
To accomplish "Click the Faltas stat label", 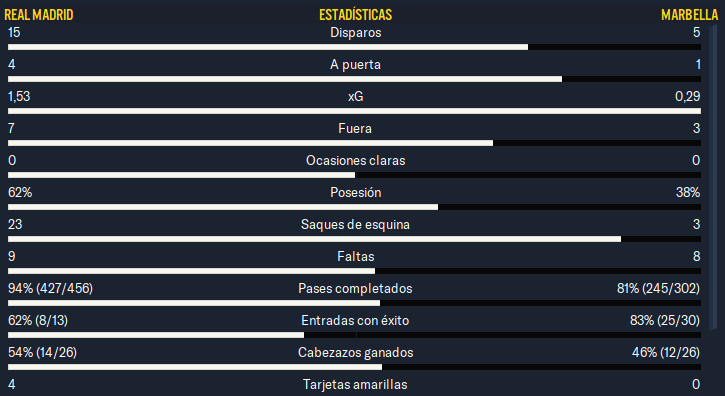I will (356, 256).
